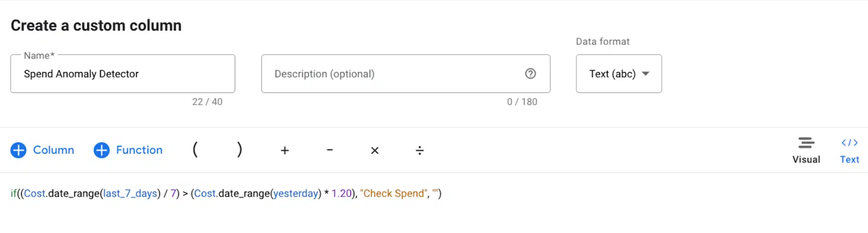
Task: Click the yesterday argument in the formula
Action: [x=296, y=194]
